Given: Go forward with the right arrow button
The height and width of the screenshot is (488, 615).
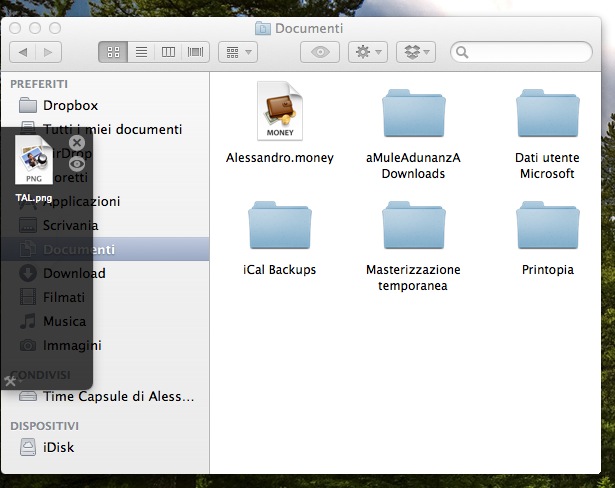Looking at the screenshot, I should pos(47,51).
